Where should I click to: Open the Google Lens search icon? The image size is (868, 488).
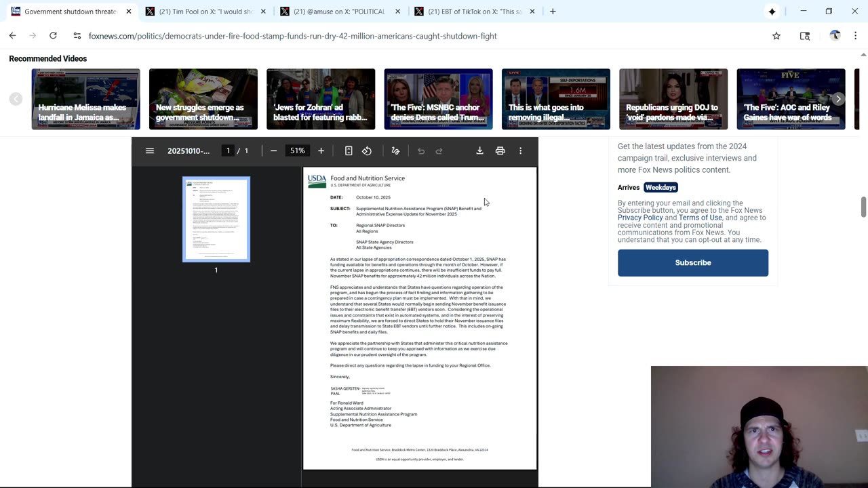[x=805, y=36]
